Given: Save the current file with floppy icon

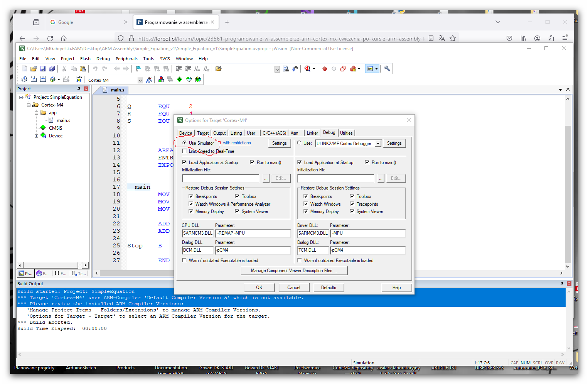Looking at the screenshot, I should pos(43,69).
